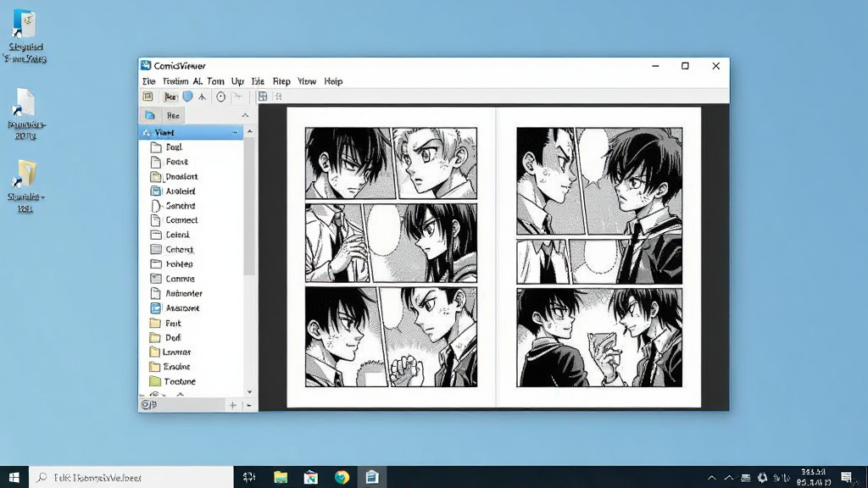Screen dimensions: 868x488
Task: Click the blue shield toolbar icon
Action: coord(187,97)
